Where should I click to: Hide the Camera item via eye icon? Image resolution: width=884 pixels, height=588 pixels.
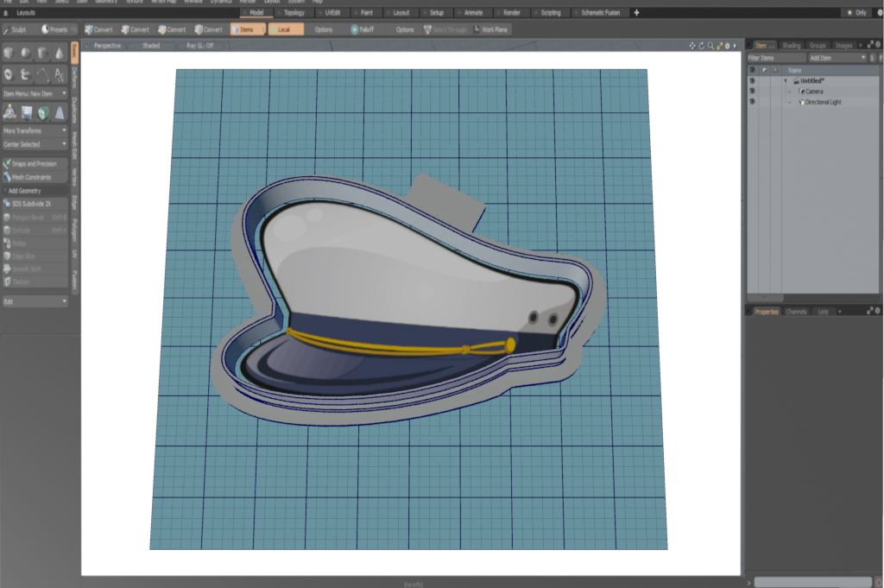(752, 92)
